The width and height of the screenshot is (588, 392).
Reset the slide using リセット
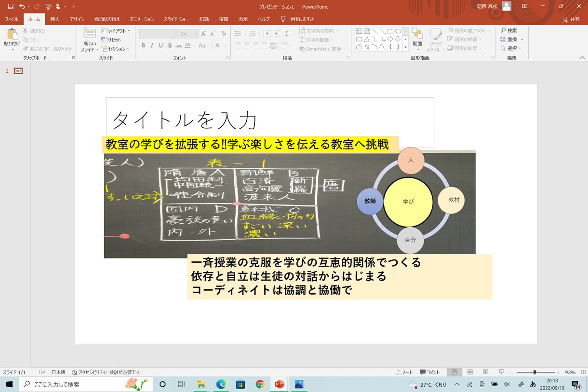point(111,40)
